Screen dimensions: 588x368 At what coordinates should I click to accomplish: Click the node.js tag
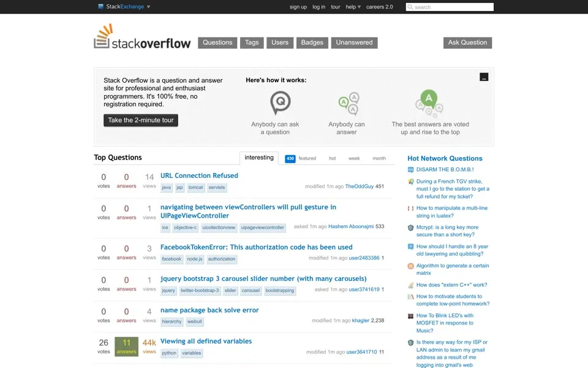[x=195, y=259]
